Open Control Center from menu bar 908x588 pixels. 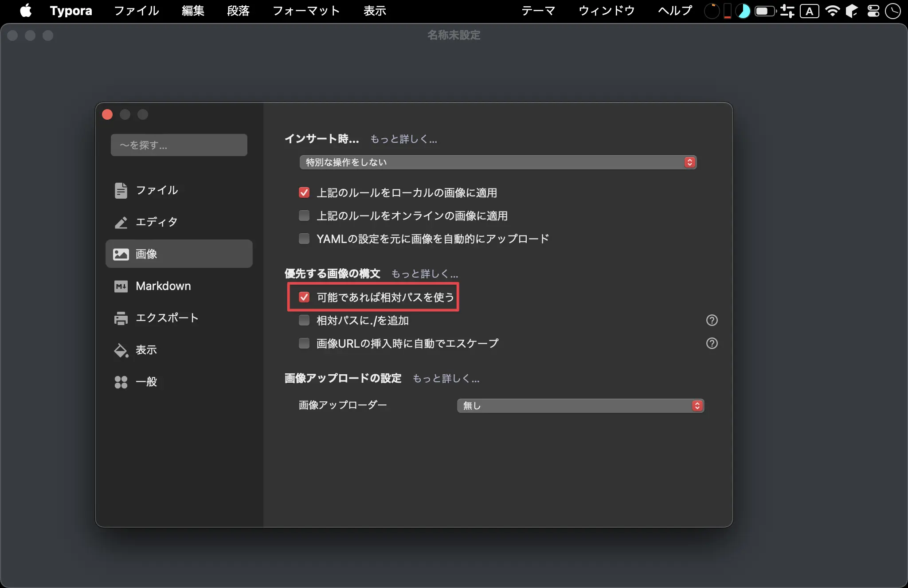tap(873, 11)
